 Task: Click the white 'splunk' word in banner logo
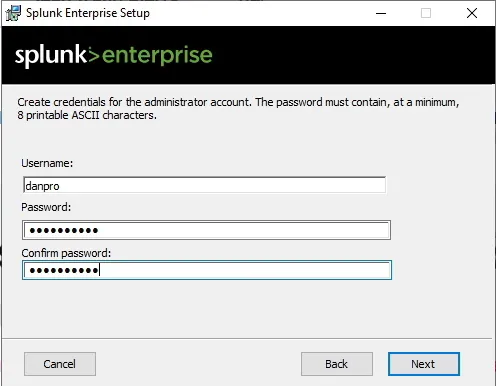[51, 56]
